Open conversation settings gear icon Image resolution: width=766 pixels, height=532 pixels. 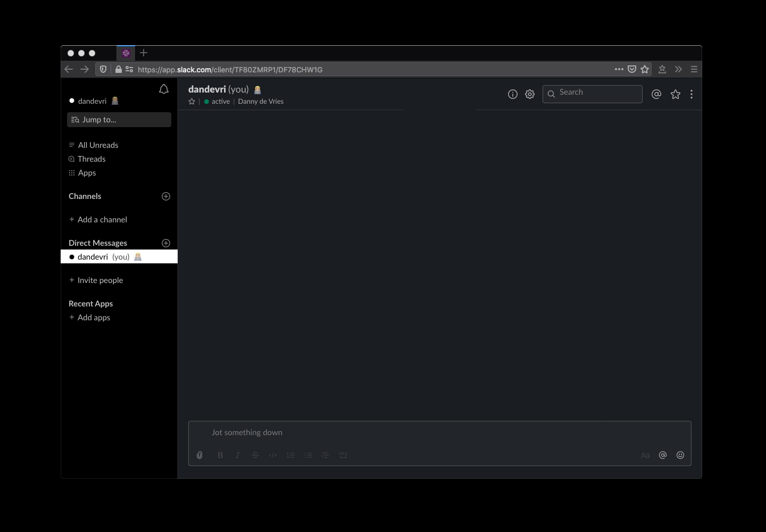pyautogui.click(x=530, y=94)
